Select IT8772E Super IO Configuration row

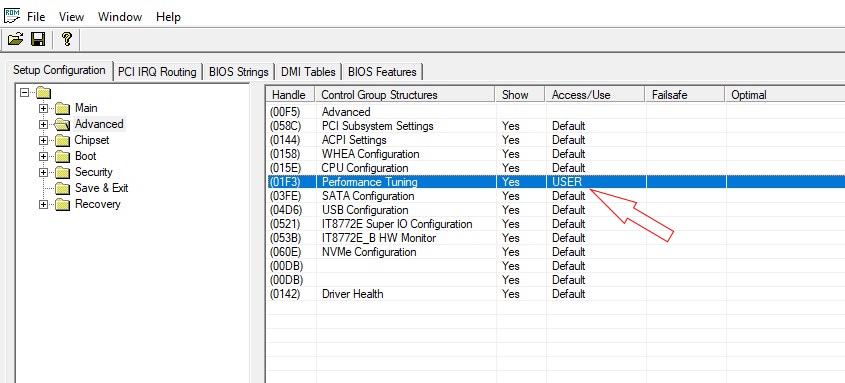[556, 224]
